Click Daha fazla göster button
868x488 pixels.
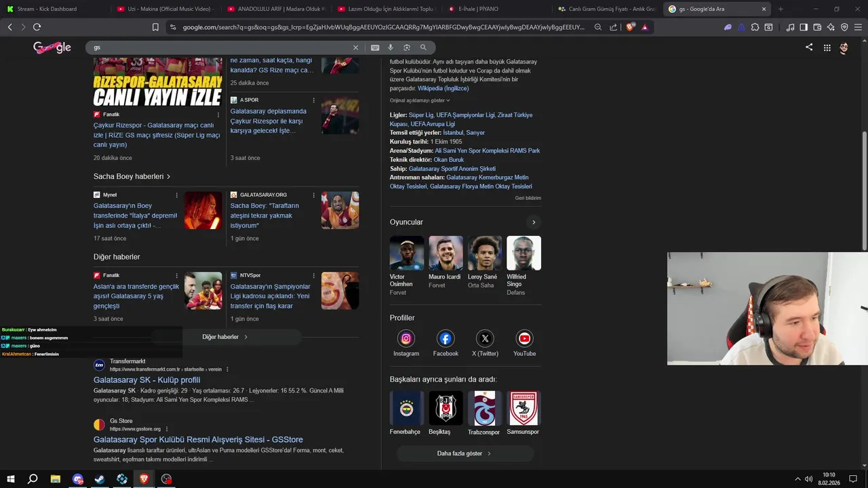465,453
